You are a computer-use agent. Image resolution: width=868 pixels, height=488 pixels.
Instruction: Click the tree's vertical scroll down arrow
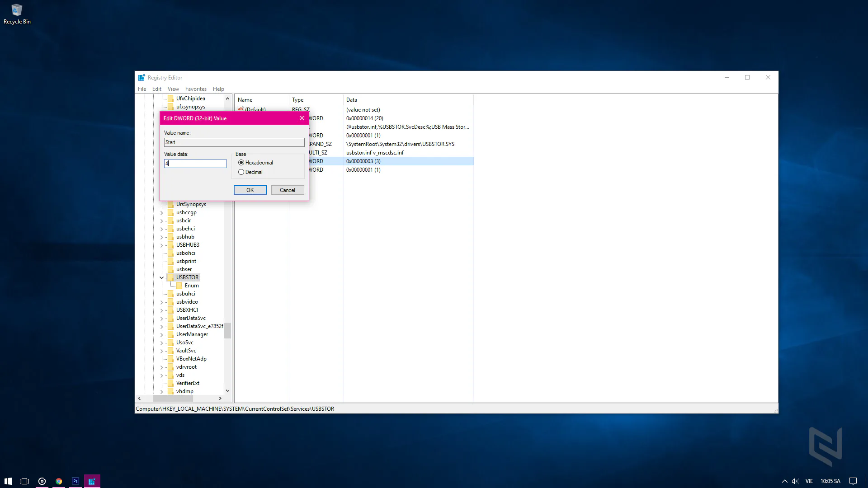coord(227,391)
